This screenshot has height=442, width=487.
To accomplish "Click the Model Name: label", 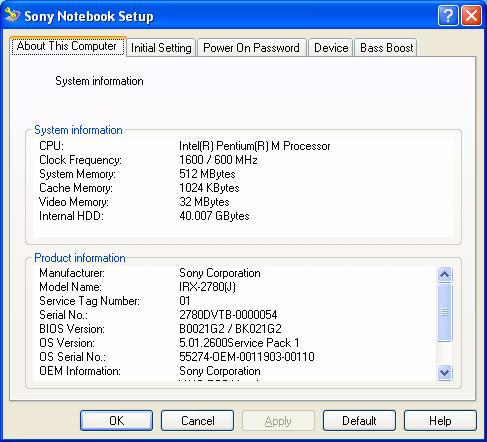I will [70, 287].
